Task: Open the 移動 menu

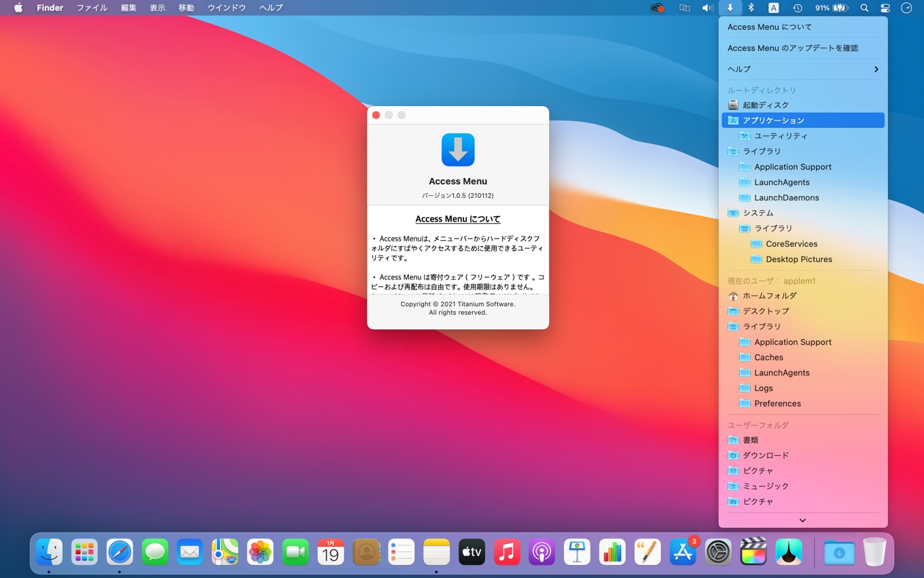Action: point(186,8)
